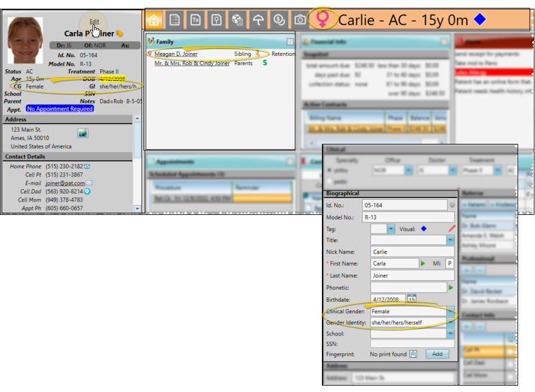Click the Edit link above patient name
The height and width of the screenshot is (392, 535).
pyautogui.click(x=94, y=22)
